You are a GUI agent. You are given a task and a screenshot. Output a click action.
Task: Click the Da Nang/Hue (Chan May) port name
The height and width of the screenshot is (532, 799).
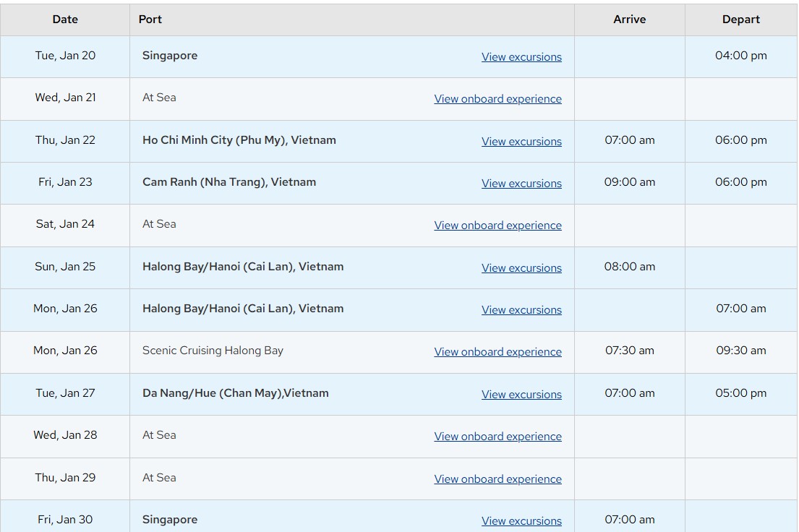[235, 393]
